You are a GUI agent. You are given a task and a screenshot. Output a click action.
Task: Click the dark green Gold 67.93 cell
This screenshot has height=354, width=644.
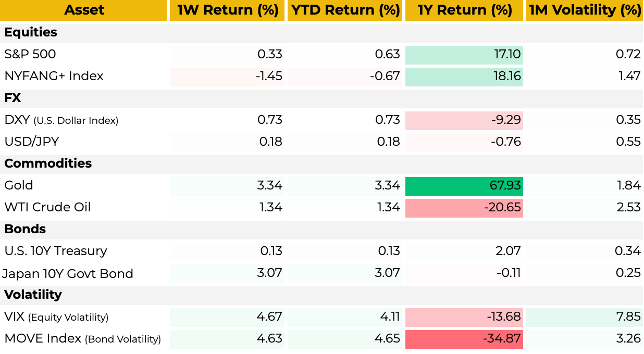tap(464, 185)
